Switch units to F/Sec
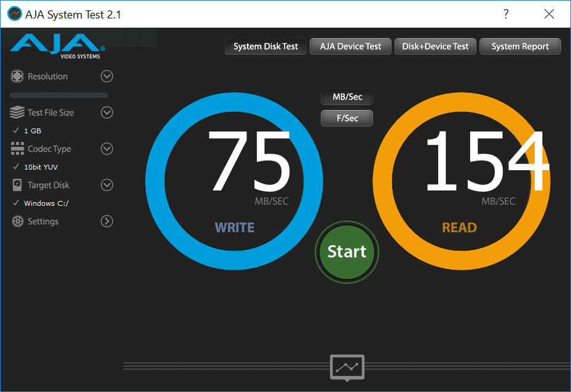This screenshot has height=392, width=571. coord(347,118)
